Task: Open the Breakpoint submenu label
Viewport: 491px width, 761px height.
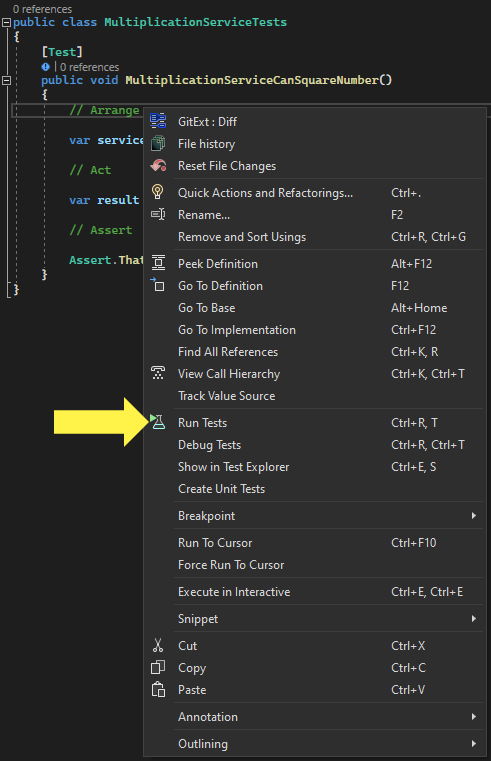Action: click(x=206, y=516)
